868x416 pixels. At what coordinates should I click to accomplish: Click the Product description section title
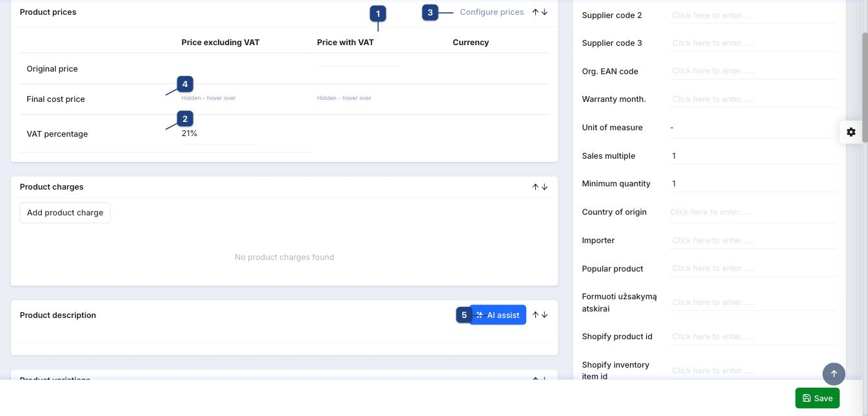[x=58, y=315]
